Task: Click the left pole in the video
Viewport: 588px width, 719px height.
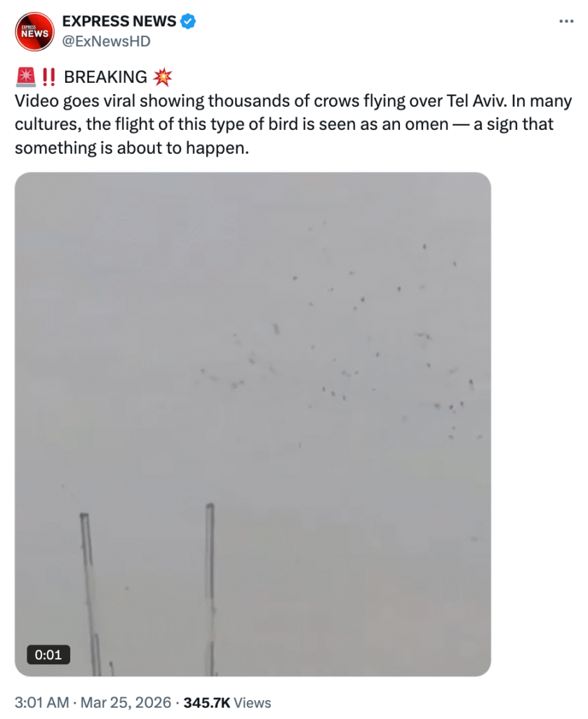Action: [x=91, y=594]
